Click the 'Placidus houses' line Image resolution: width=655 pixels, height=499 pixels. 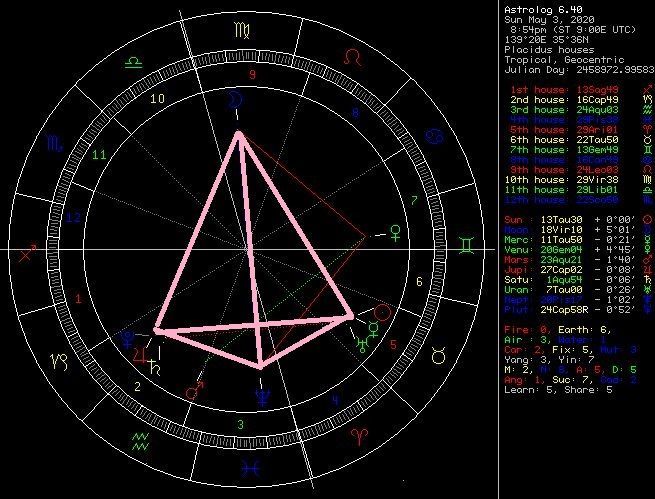tap(549, 50)
